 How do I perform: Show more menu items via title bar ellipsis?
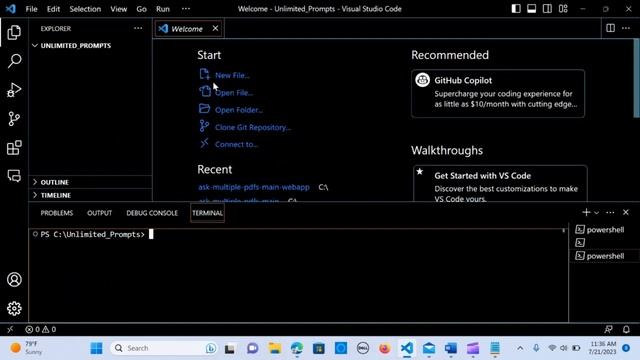point(186,9)
